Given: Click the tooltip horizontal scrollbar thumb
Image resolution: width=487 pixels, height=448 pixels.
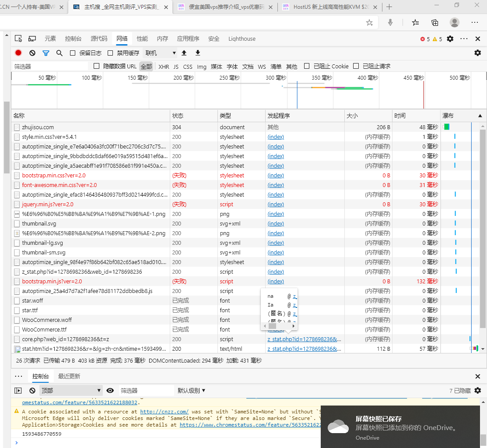Looking at the screenshot, I should pos(273,326).
